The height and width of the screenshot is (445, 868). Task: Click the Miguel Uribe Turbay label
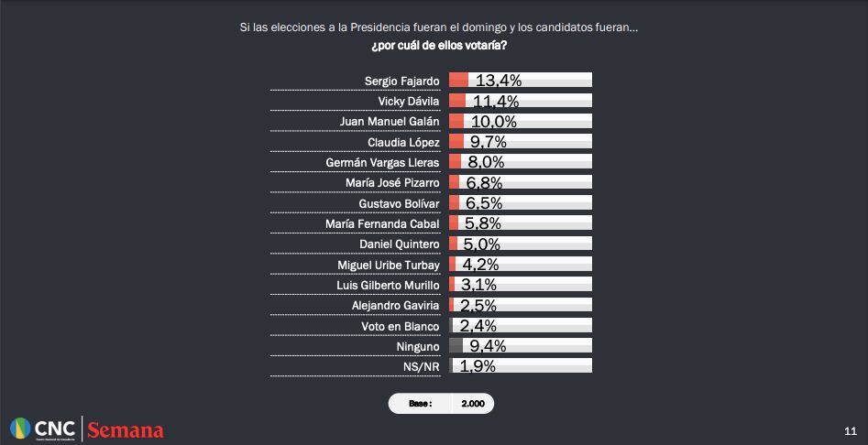[x=389, y=265]
